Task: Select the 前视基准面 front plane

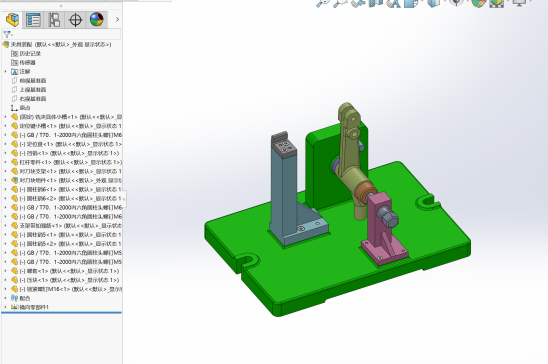Action: tap(29, 81)
